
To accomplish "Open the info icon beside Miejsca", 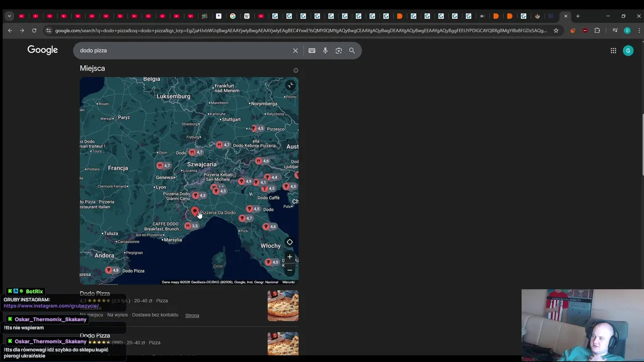I will pyautogui.click(x=296, y=70).
